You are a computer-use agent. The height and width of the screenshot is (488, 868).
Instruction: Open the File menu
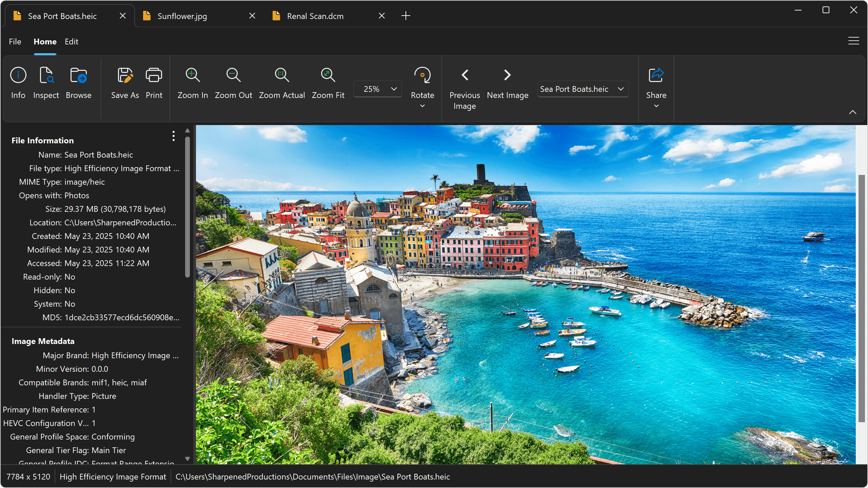coord(15,42)
